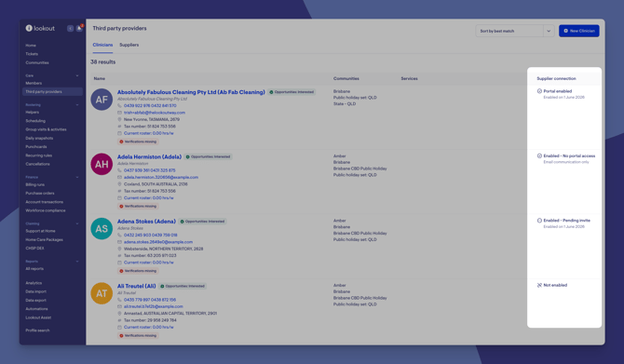Image resolution: width=624 pixels, height=364 pixels.
Task: Click the New Clinician button
Action: point(579,31)
